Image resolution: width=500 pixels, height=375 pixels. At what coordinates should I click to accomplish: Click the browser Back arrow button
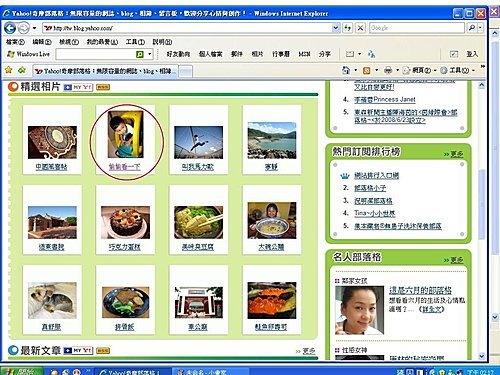pyautogui.click(x=10, y=28)
